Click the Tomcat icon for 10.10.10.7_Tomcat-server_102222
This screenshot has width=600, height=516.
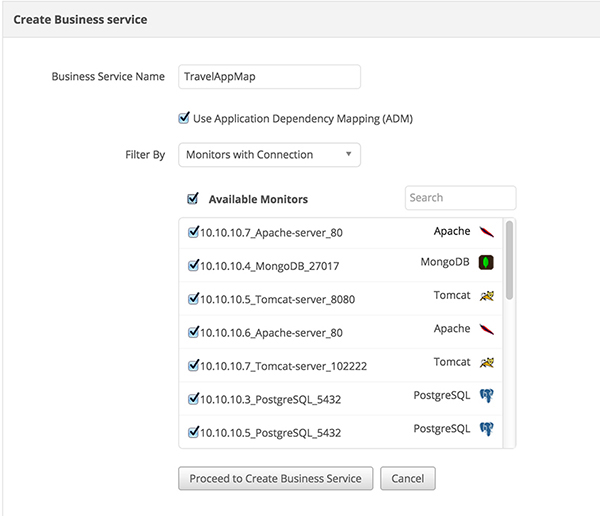pos(487,363)
